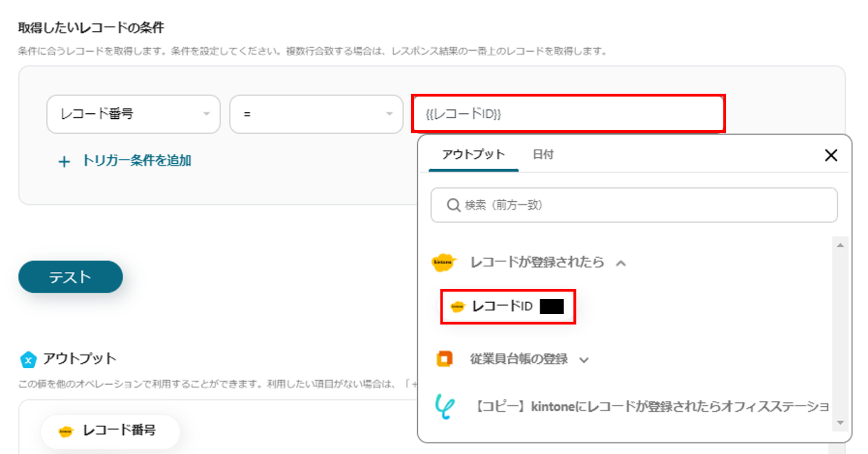Click the トリガー条件を追加 link

136,161
